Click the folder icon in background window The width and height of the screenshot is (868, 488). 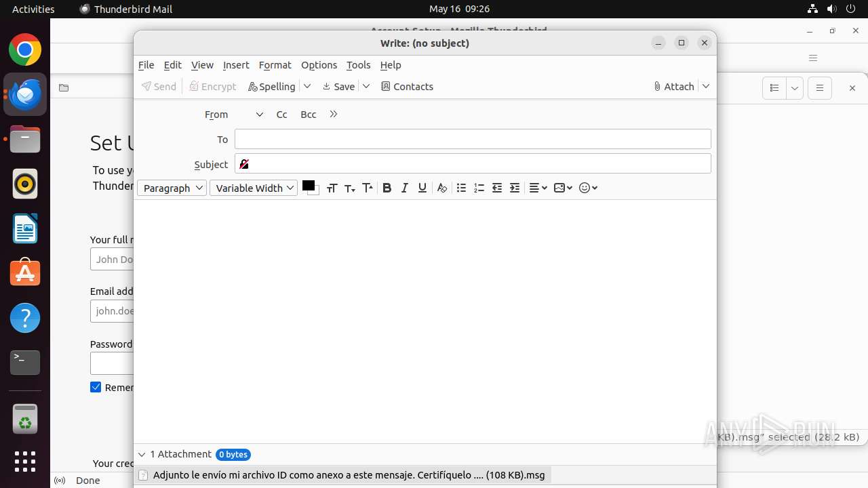pyautogui.click(x=64, y=87)
